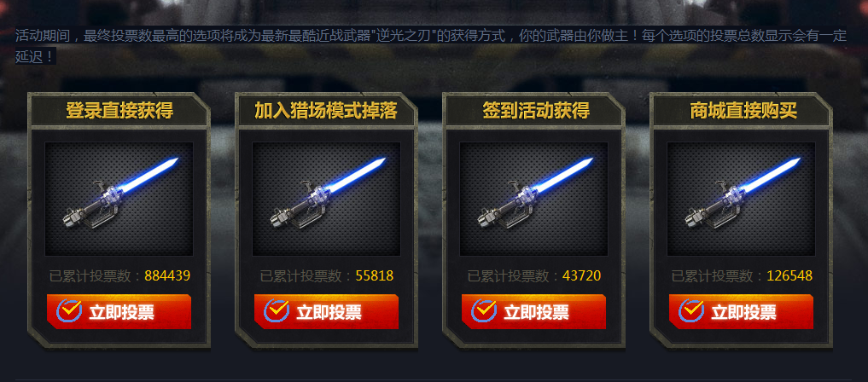Click vote count 884439

167,276
